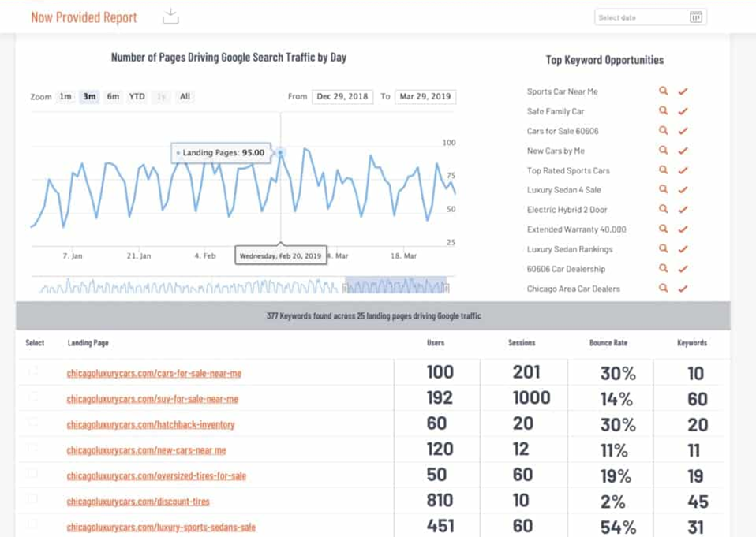Click checkmark icon for Top Rated Sports Cars
The height and width of the screenshot is (537, 756).
(x=683, y=170)
